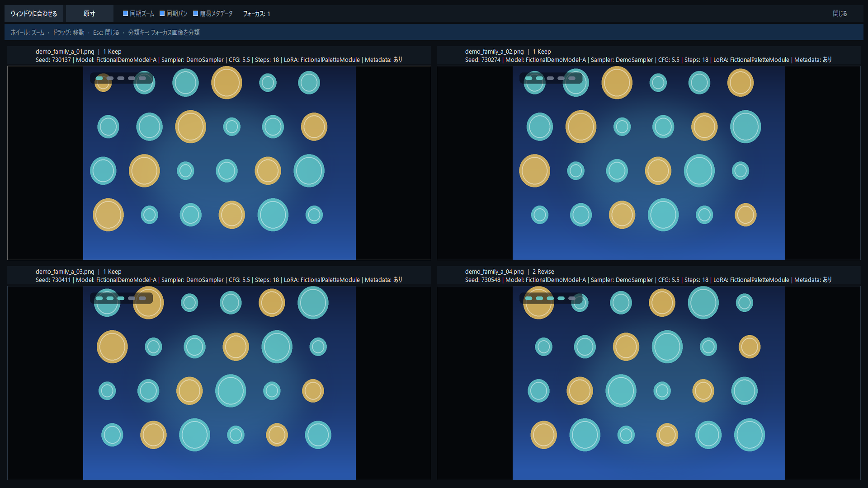Click the rating dots overlay on demo_family_a_03

[121, 298]
